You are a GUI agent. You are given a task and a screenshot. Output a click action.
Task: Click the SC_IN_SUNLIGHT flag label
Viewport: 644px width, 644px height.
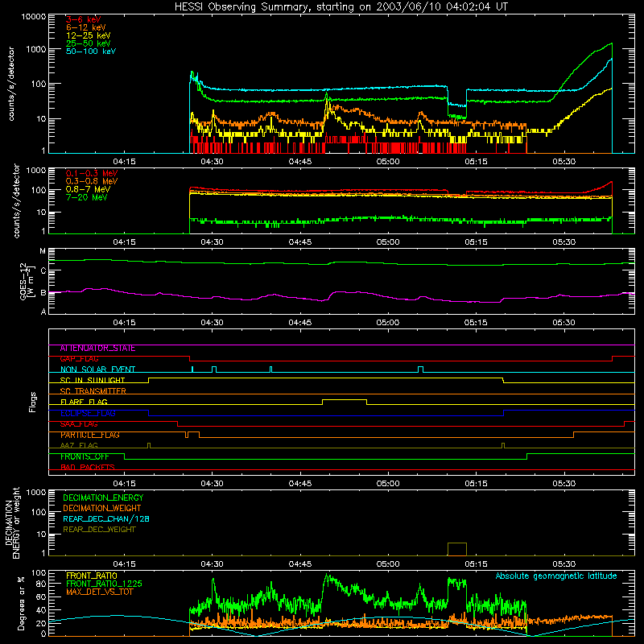point(93,380)
